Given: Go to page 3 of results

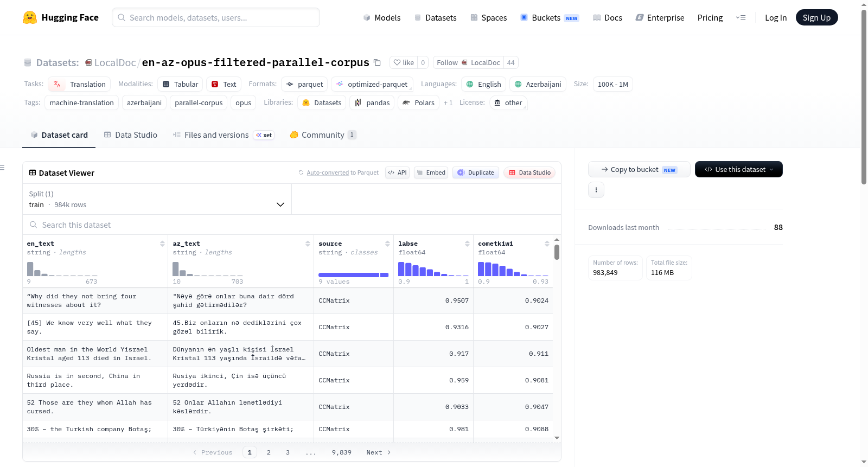Looking at the screenshot, I should 288,452.
